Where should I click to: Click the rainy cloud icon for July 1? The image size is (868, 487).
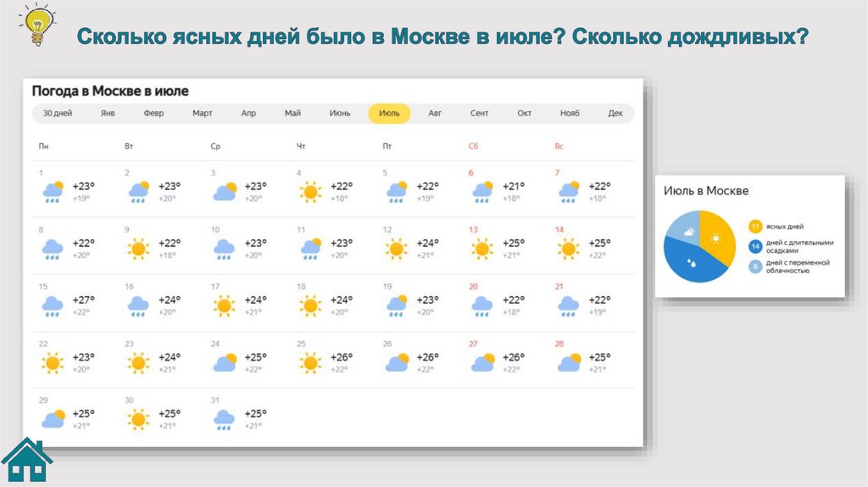tap(53, 192)
